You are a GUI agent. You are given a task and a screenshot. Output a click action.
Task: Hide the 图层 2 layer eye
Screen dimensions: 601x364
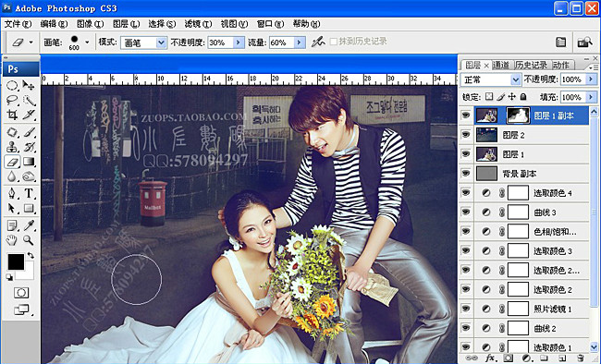click(x=466, y=135)
